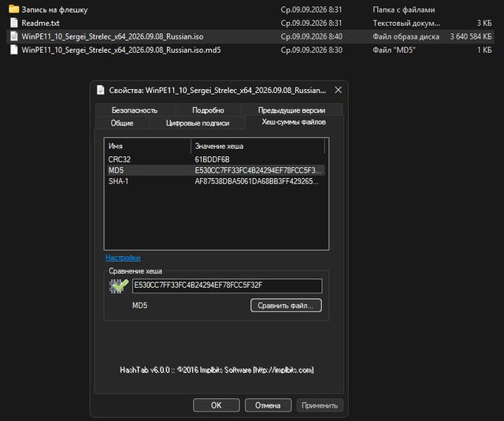Open the Настройки link

coord(123,258)
